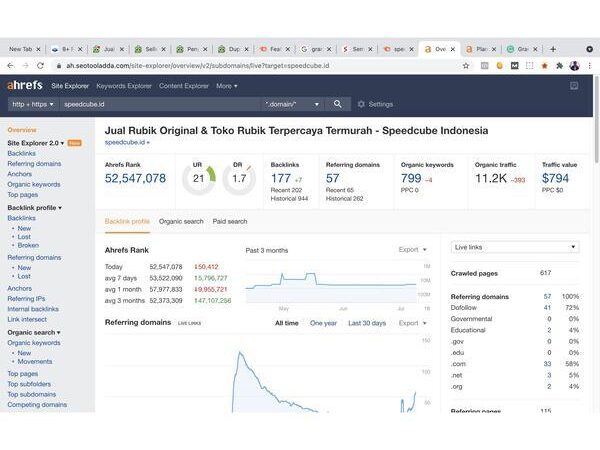Switch to the Organic search tab
600x450 pixels.
coord(181,221)
